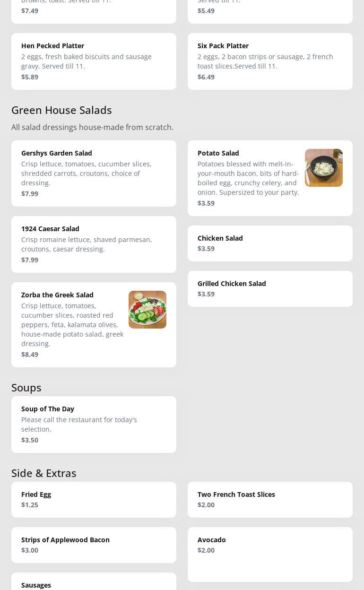Select the Hen Pecked Platter item

click(x=94, y=61)
